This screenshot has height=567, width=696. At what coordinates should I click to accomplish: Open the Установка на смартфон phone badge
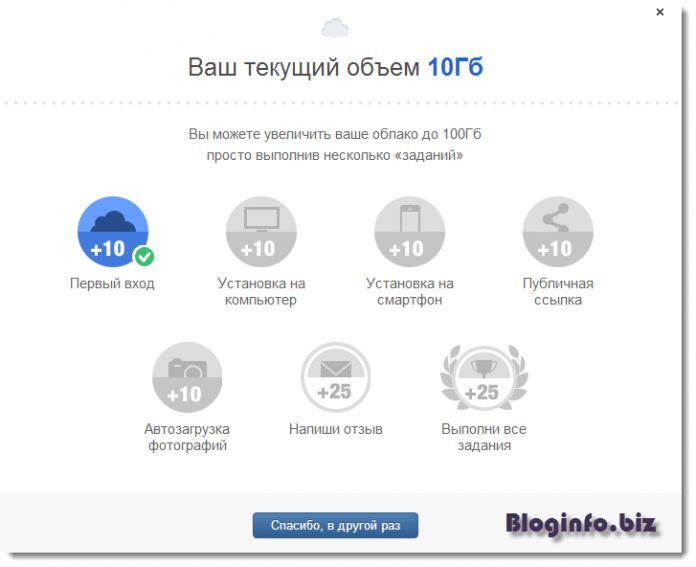[x=410, y=232]
